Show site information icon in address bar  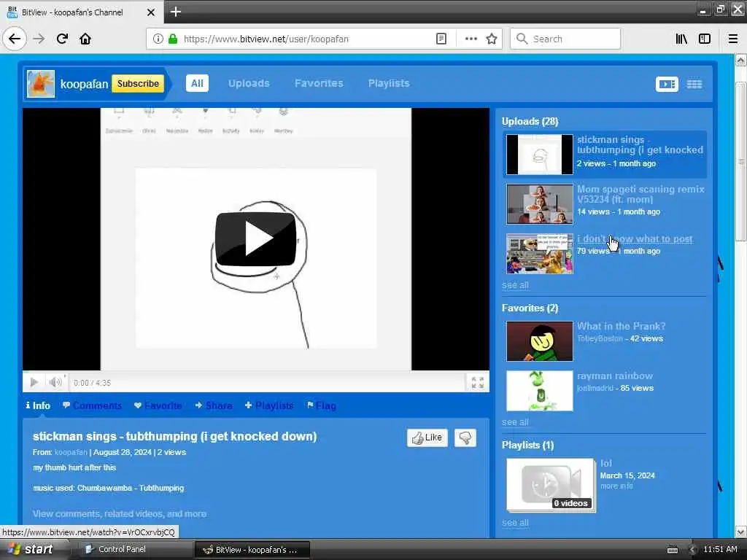click(x=158, y=39)
